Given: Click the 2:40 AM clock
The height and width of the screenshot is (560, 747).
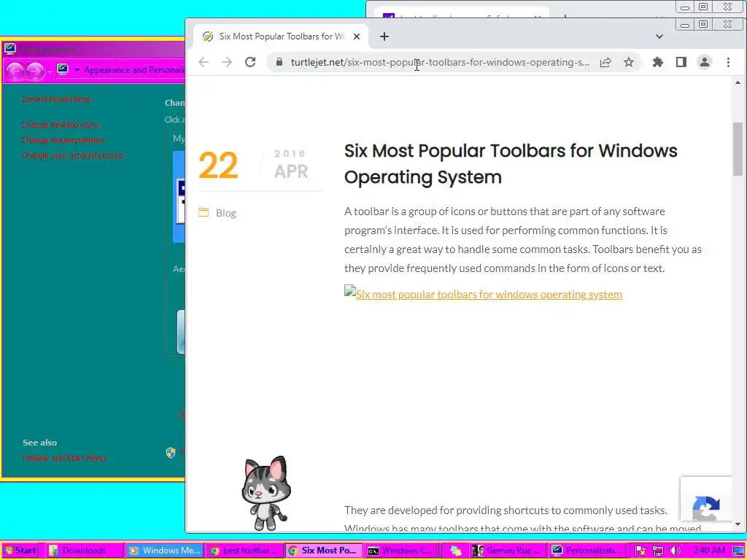Looking at the screenshot, I should tap(709, 551).
